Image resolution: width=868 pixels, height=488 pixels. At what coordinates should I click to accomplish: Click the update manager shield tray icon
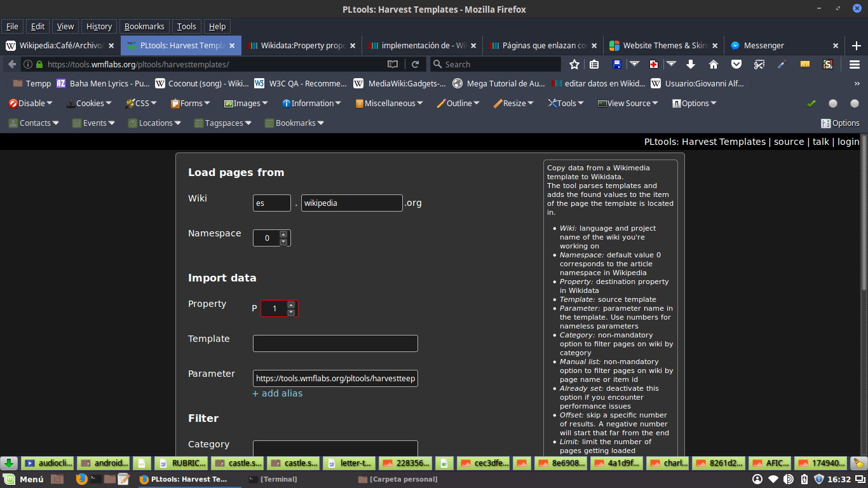819,479
